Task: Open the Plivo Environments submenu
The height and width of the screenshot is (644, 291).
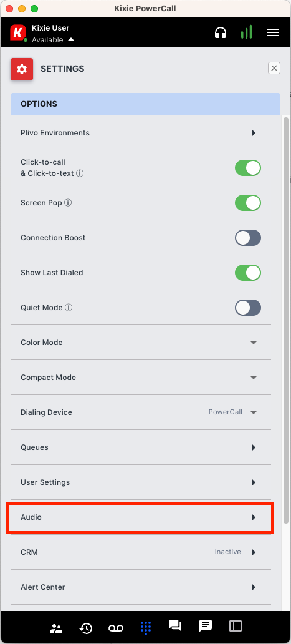Action: [141, 133]
